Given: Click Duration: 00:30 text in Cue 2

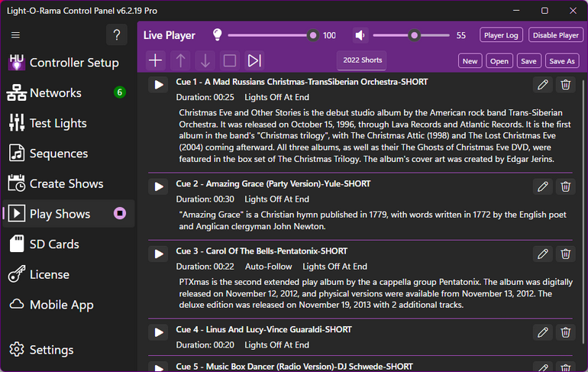Looking at the screenshot, I should point(205,199).
